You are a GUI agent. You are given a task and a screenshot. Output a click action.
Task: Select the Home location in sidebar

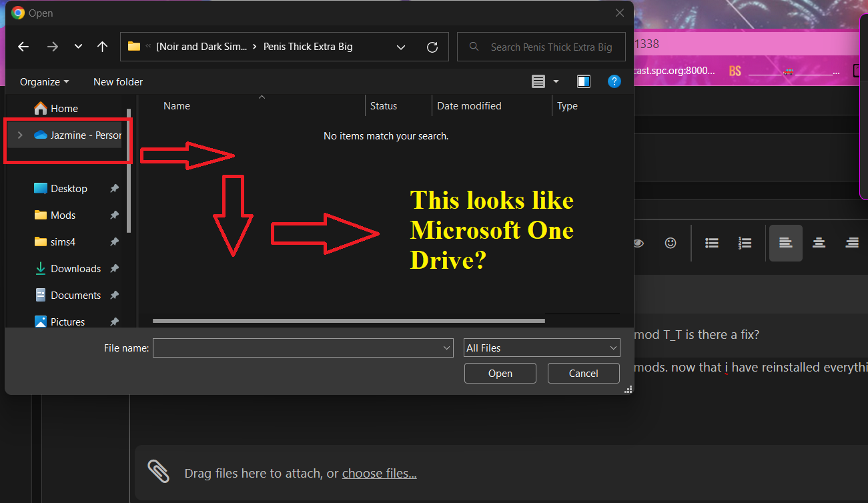coord(65,108)
